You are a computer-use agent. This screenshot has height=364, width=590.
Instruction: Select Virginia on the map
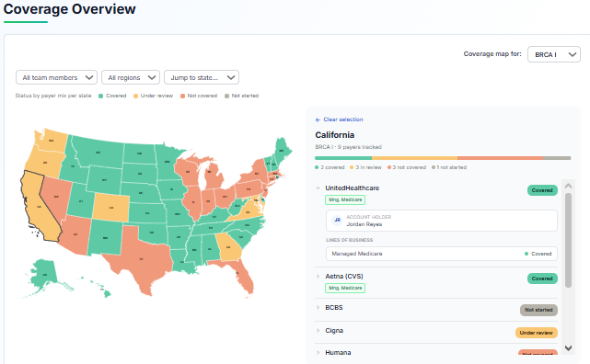click(248, 211)
